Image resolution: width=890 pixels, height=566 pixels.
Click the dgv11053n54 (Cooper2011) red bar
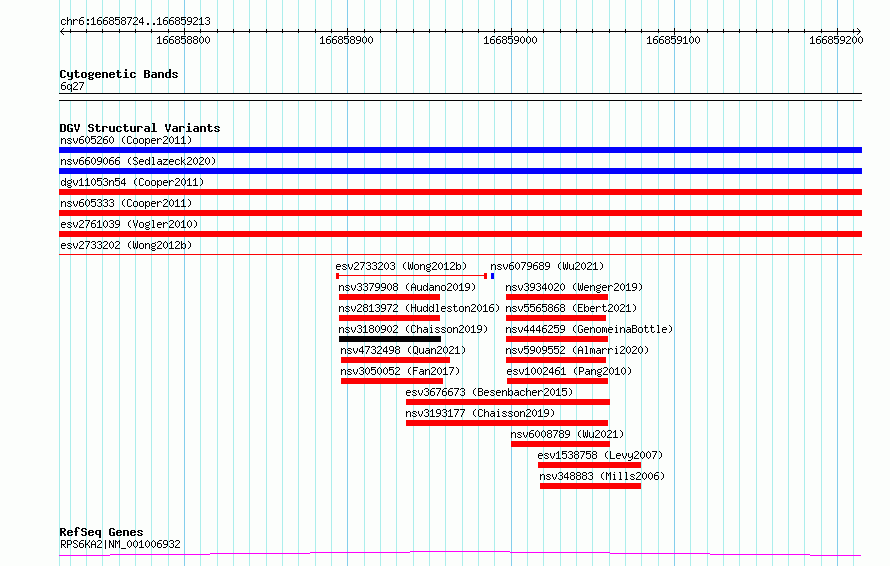tap(460, 192)
